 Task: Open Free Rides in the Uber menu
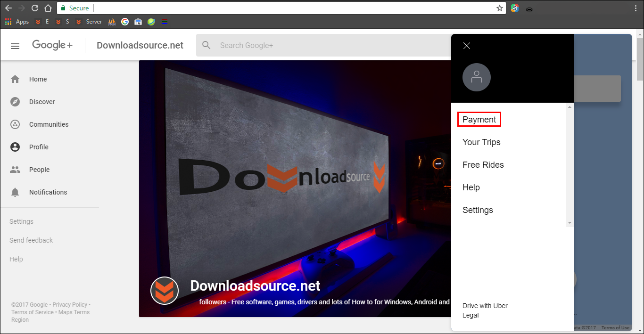[483, 165]
